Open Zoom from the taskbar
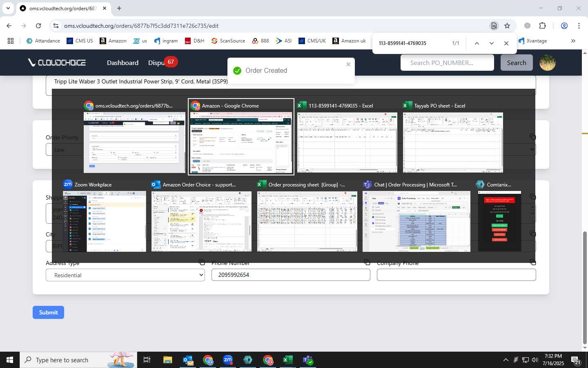Viewport: 588px width, 368px height. click(228, 360)
